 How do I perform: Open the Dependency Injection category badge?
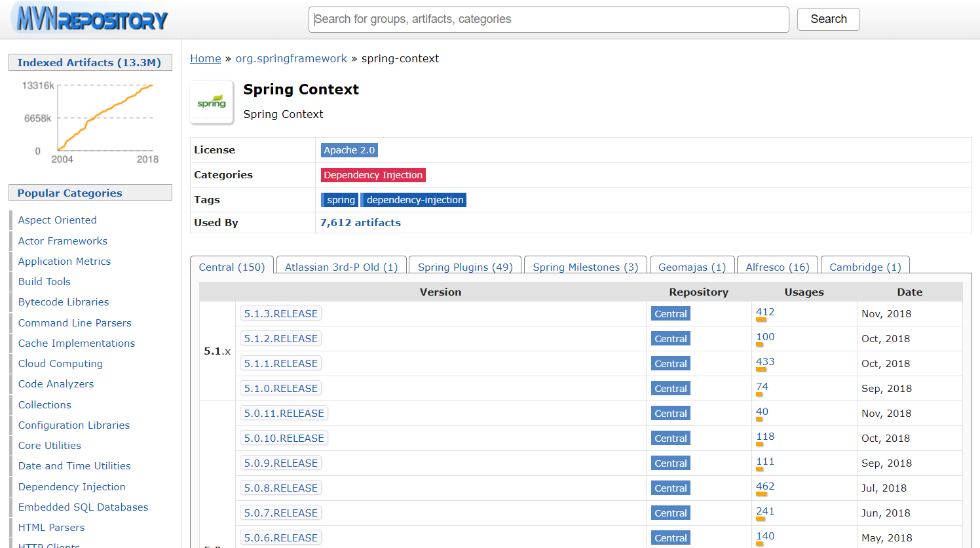click(x=373, y=175)
